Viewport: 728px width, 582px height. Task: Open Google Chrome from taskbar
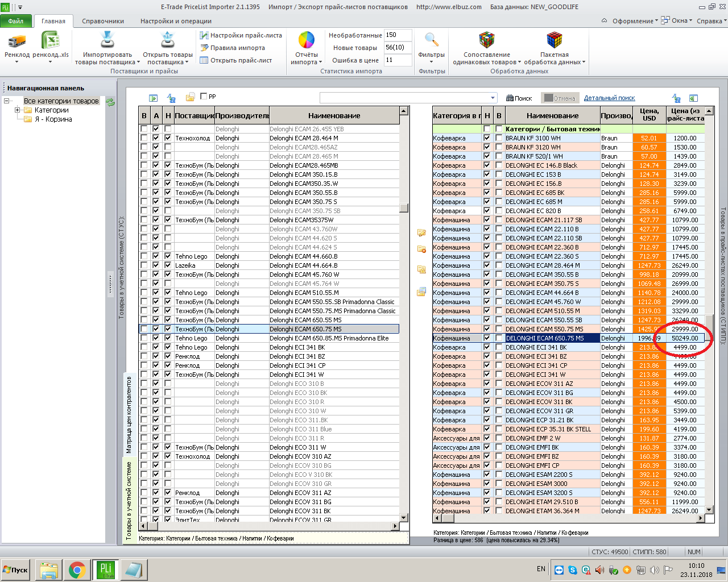[x=77, y=570]
